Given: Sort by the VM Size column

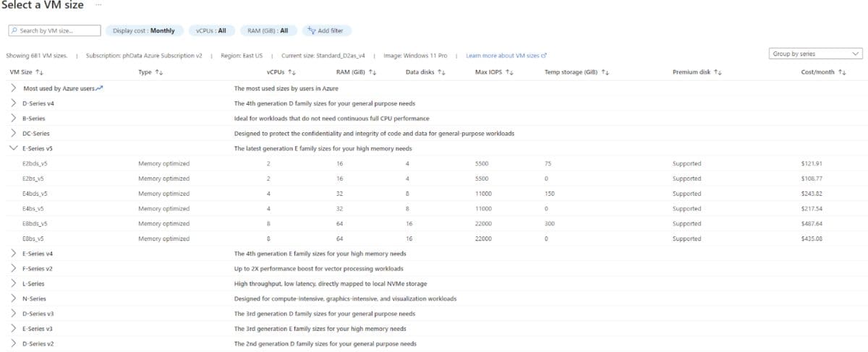Looking at the screenshot, I should tap(27, 72).
